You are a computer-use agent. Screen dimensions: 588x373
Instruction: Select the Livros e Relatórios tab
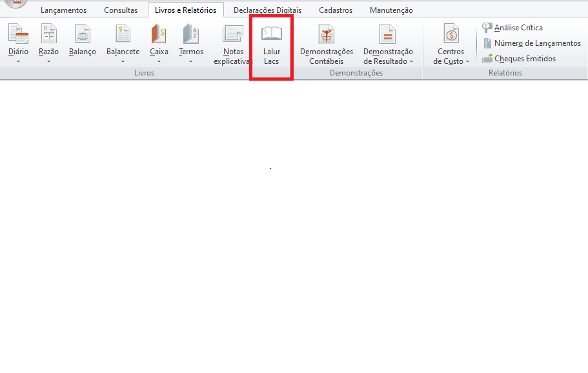pos(186,10)
